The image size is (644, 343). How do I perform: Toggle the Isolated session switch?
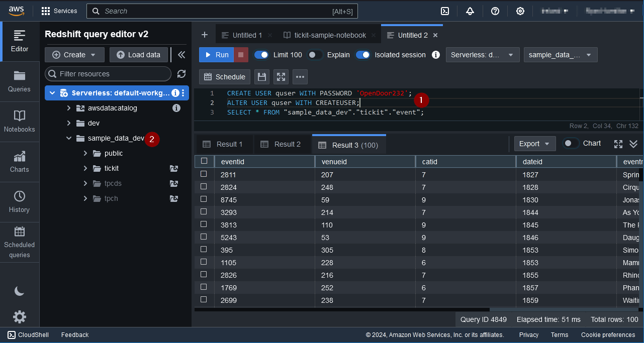point(363,55)
